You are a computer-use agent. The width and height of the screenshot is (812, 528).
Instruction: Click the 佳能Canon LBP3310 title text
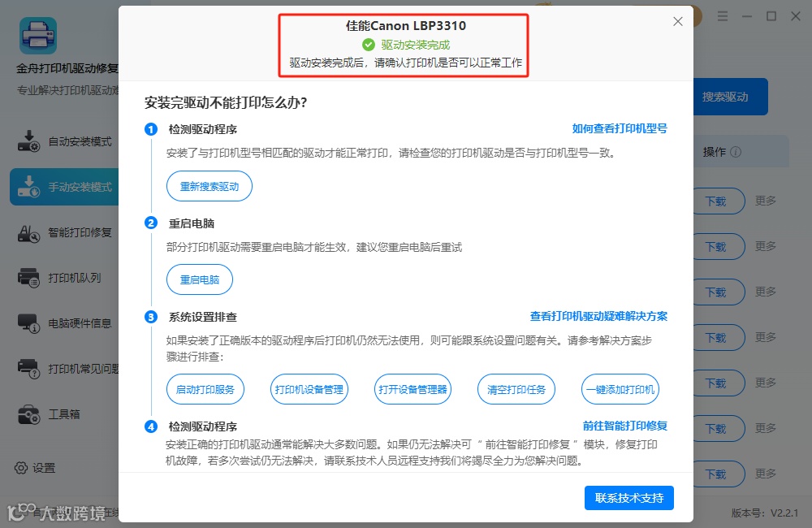point(406,25)
